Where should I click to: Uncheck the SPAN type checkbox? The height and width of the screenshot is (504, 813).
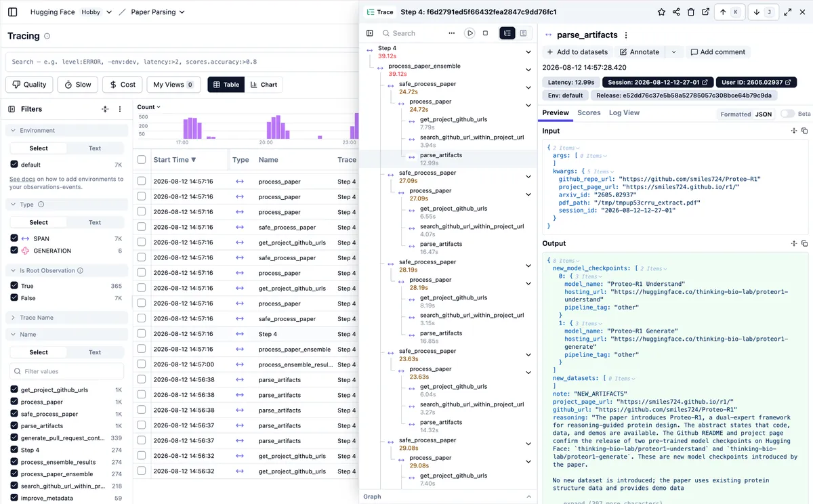point(14,238)
